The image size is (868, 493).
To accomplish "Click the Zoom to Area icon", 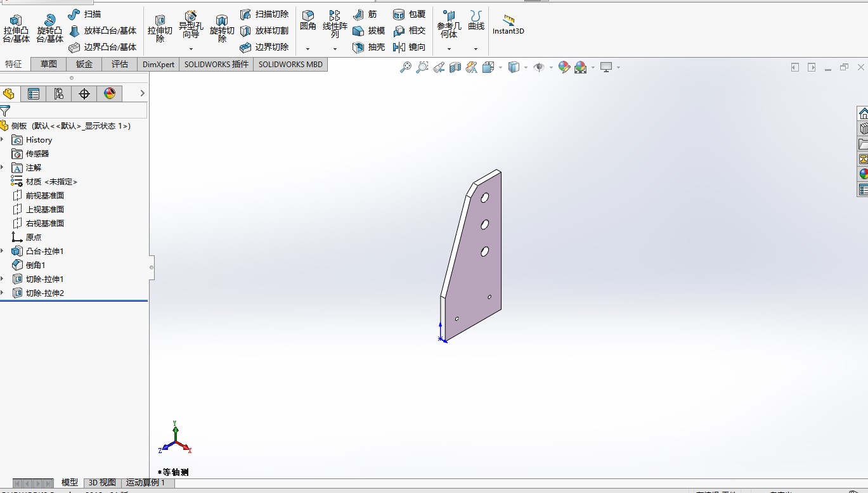I will click(422, 67).
